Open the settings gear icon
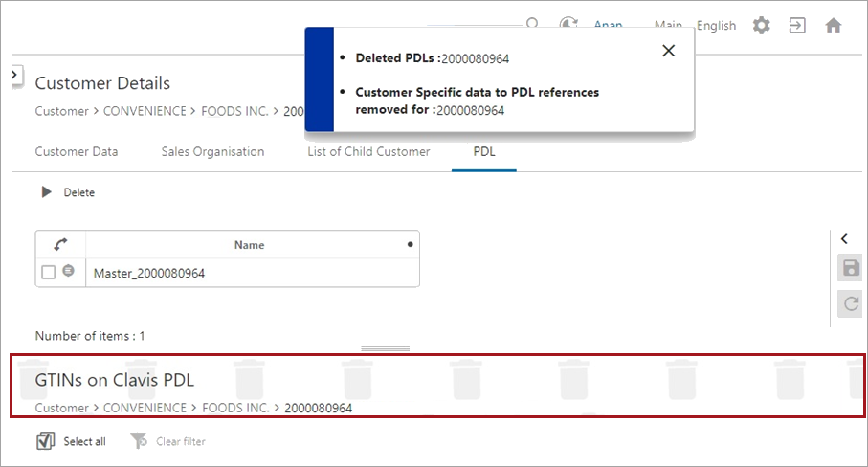 point(761,26)
